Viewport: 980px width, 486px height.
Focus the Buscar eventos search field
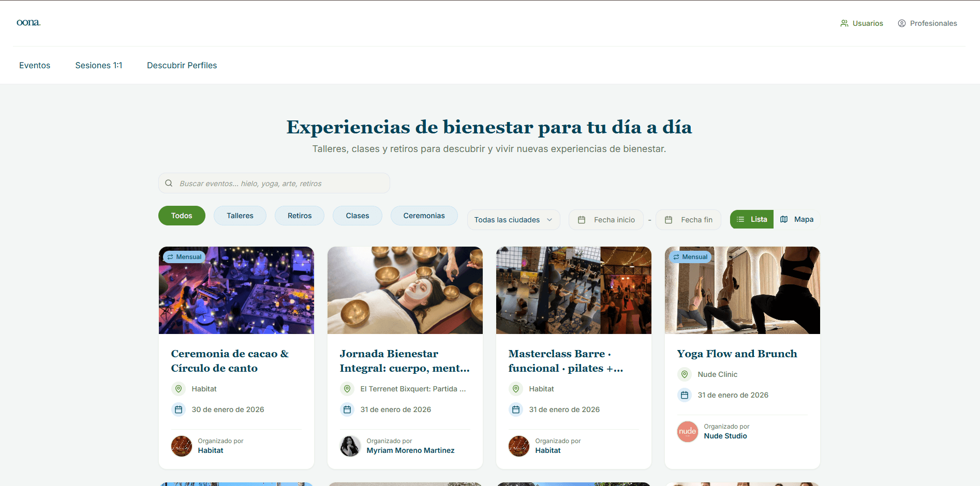tap(274, 183)
